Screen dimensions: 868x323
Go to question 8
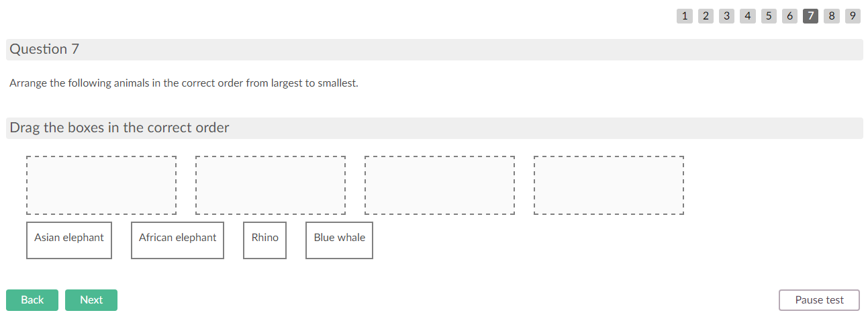coord(832,16)
